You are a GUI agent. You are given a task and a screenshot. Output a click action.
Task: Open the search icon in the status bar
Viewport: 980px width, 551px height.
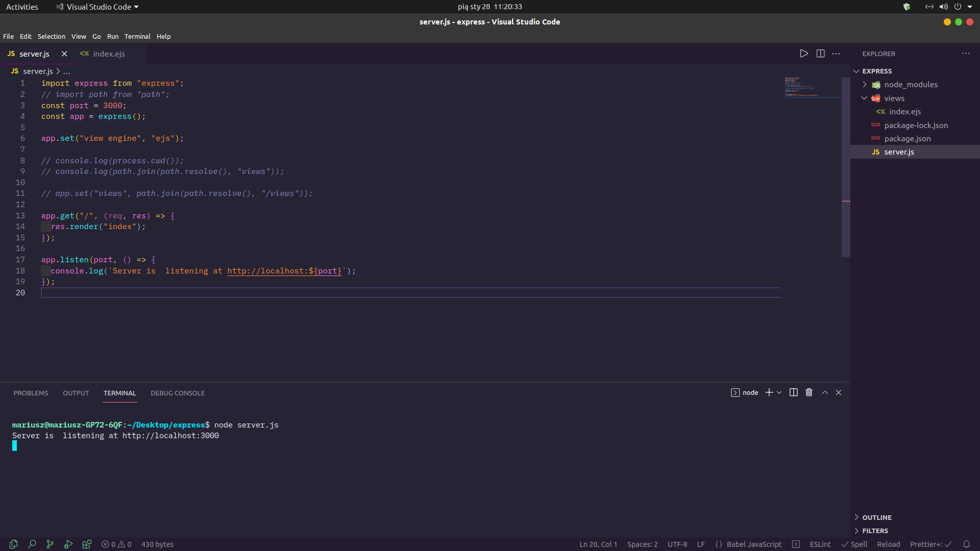click(32, 544)
